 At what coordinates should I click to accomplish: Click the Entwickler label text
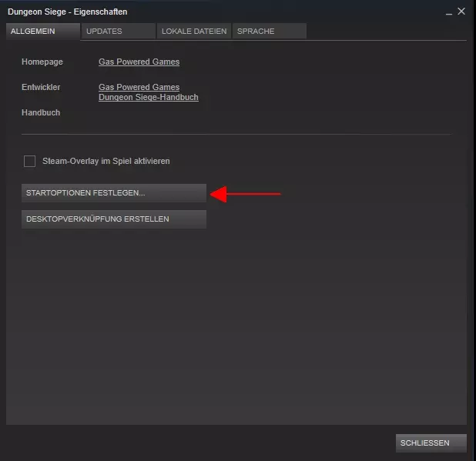[41, 87]
